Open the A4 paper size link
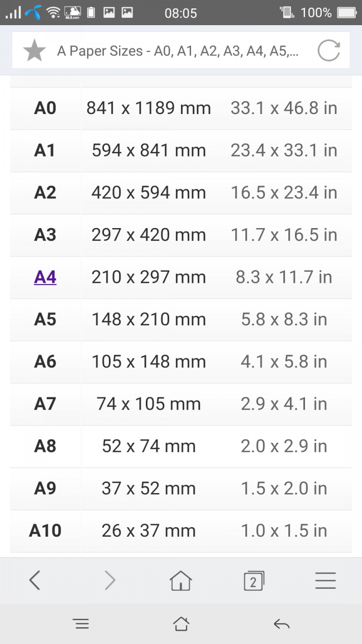This screenshot has width=362, height=644. point(45,278)
